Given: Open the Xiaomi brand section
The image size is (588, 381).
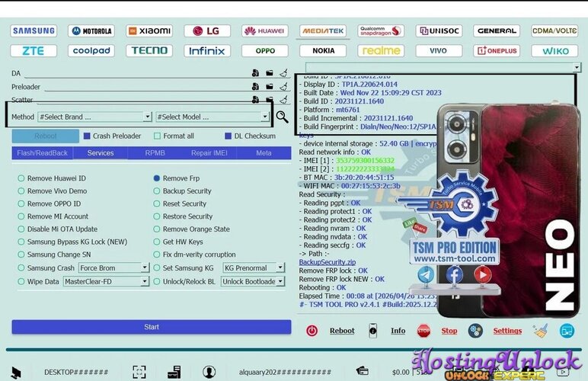Looking at the screenshot, I should [x=149, y=30].
